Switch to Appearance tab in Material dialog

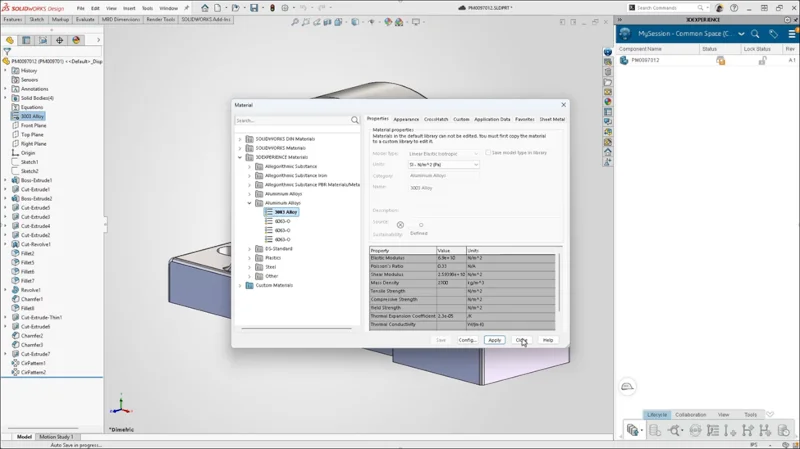click(406, 119)
